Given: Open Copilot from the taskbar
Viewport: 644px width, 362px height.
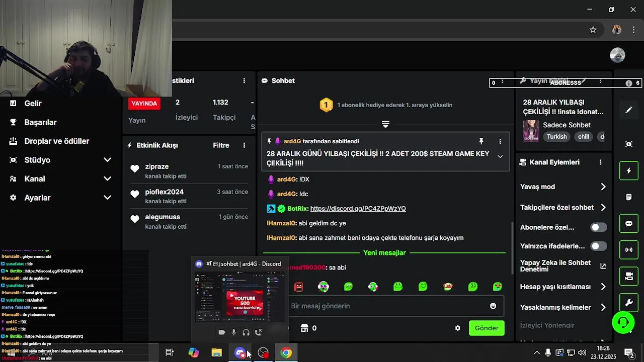Looking at the screenshot, I should [x=193, y=353].
